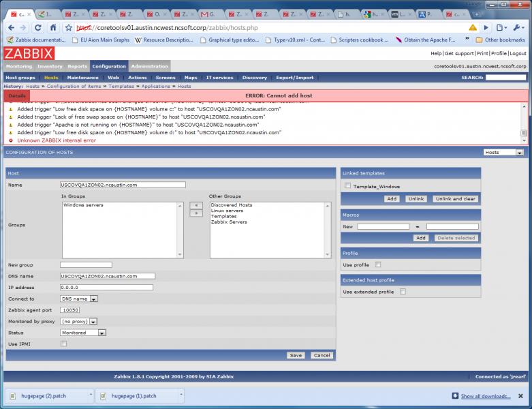Click the Unlink template button
532x409 pixels.
pos(416,198)
